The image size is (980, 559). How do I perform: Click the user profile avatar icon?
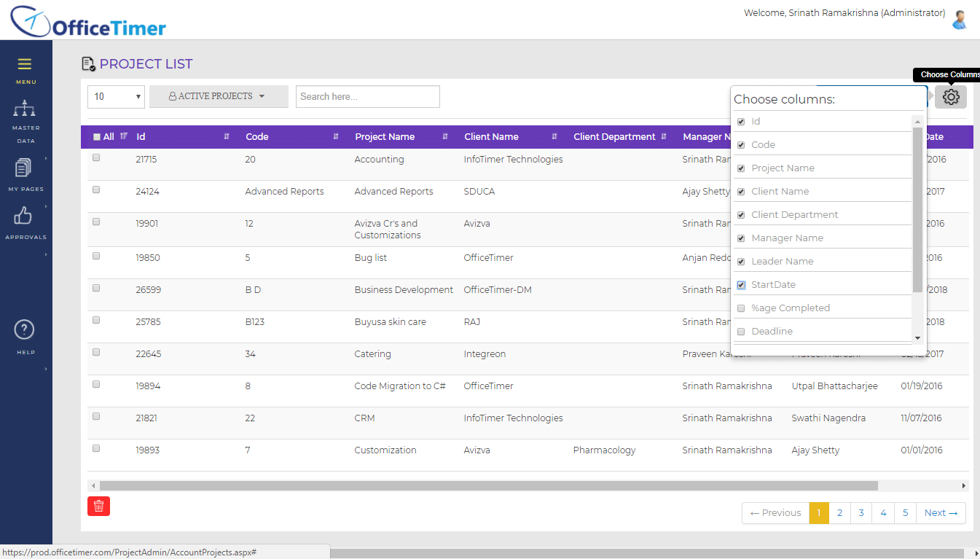(x=960, y=20)
